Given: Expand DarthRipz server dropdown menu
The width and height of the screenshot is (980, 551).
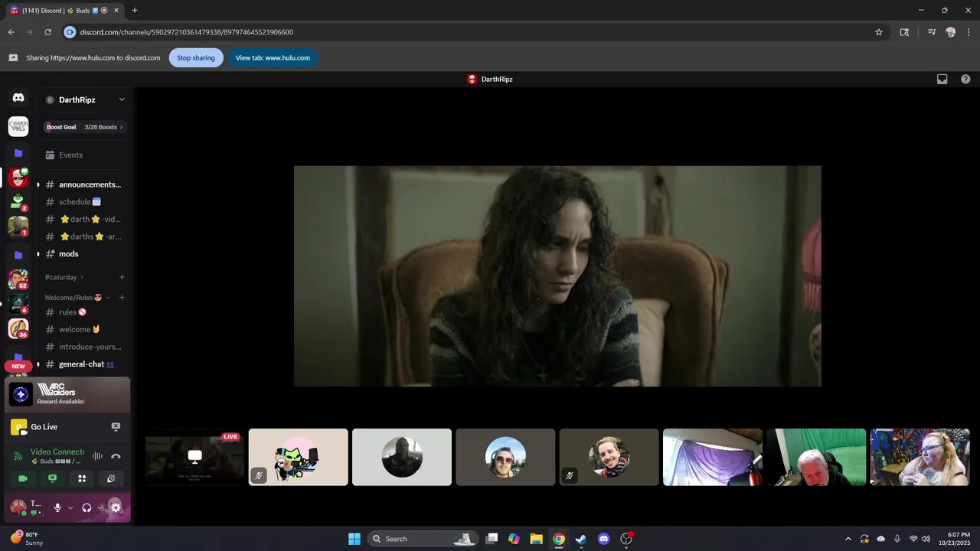Looking at the screenshot, I should coord(122,99).
